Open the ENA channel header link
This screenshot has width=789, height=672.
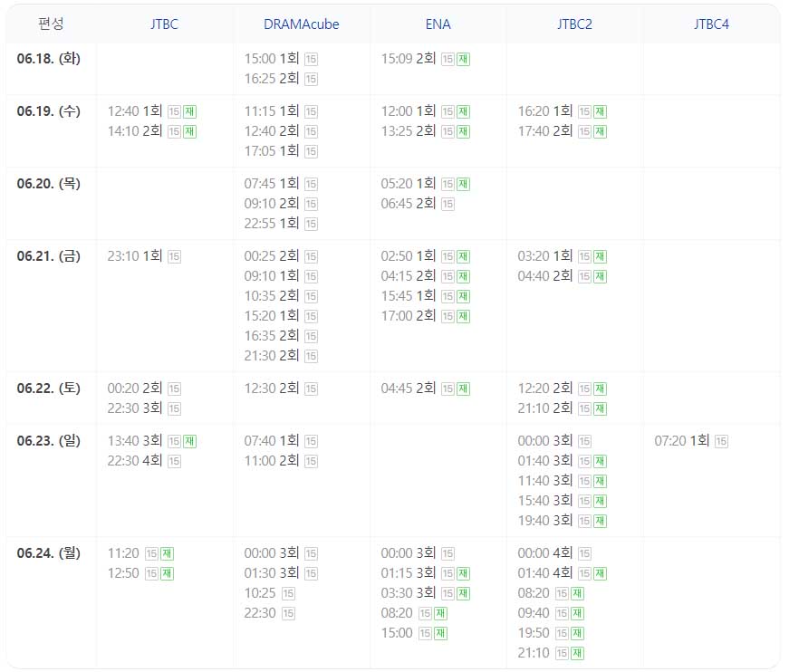click(x=438, y=24)
